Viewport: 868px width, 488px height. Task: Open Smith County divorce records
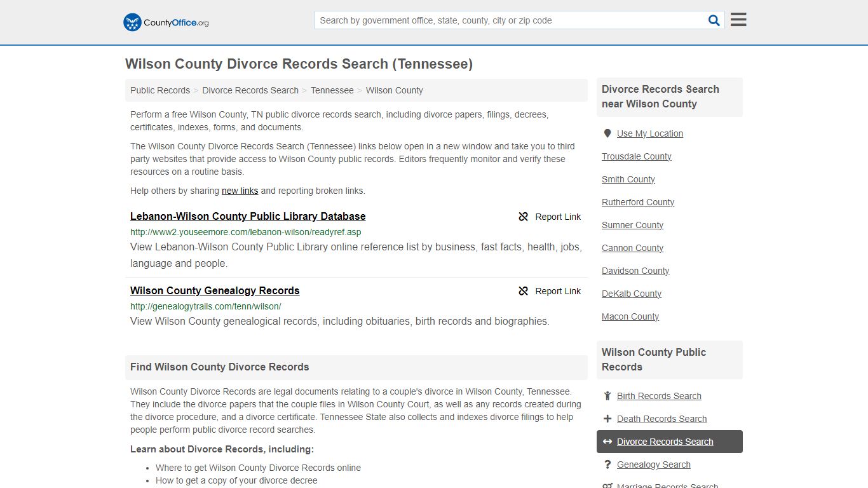click(x=628, y=179)
